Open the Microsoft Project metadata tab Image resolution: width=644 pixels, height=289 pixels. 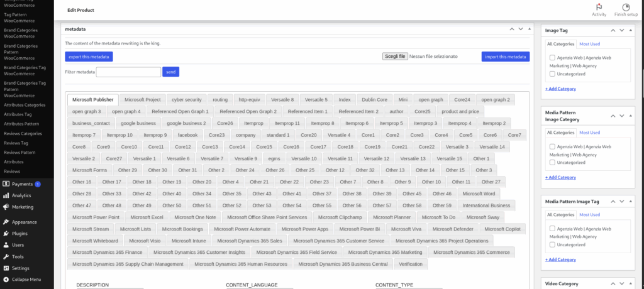[x=143, y=100]
